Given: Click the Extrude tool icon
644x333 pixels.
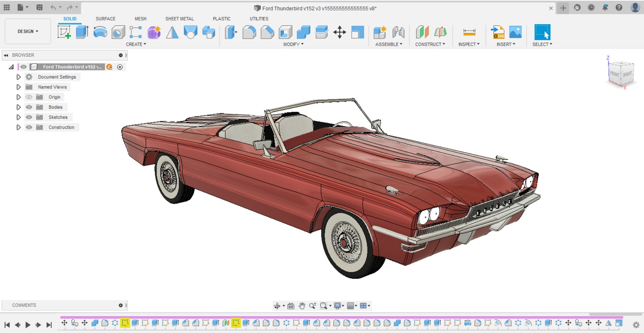Looking at the screenshot, I should tap(82, 32).
